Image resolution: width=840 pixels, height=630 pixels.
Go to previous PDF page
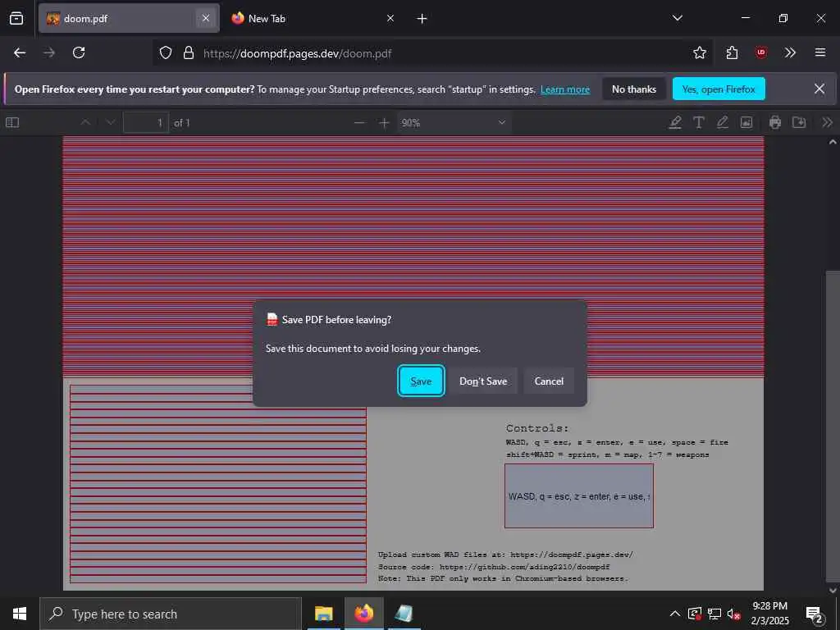point(85,123)
